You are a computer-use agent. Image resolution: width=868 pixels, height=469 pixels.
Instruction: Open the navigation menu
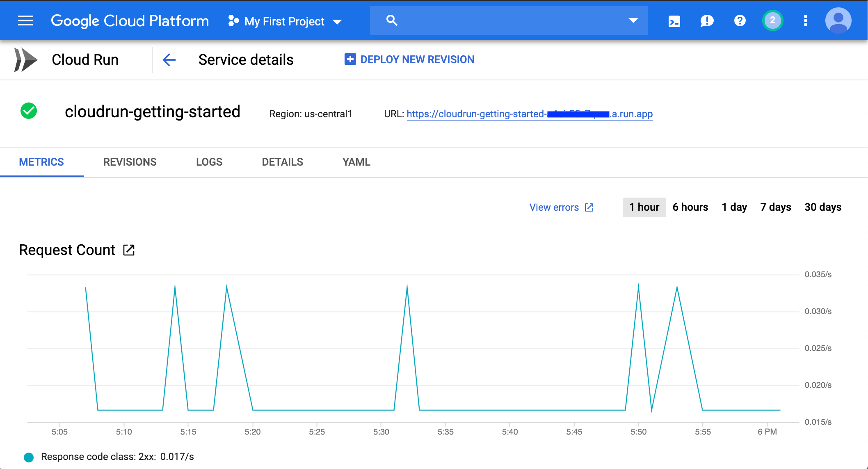click(25, 20)
